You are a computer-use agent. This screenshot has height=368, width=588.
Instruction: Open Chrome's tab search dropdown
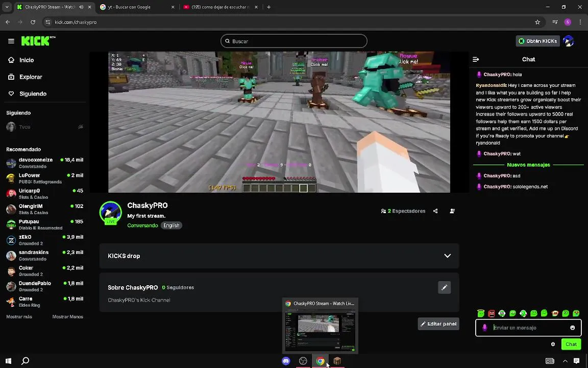(x=7, y=7)
